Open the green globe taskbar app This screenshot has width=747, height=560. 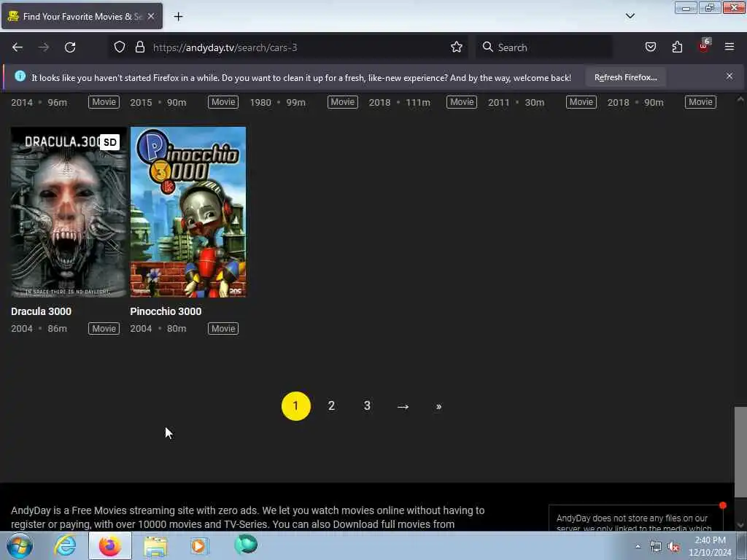(246, 545)
